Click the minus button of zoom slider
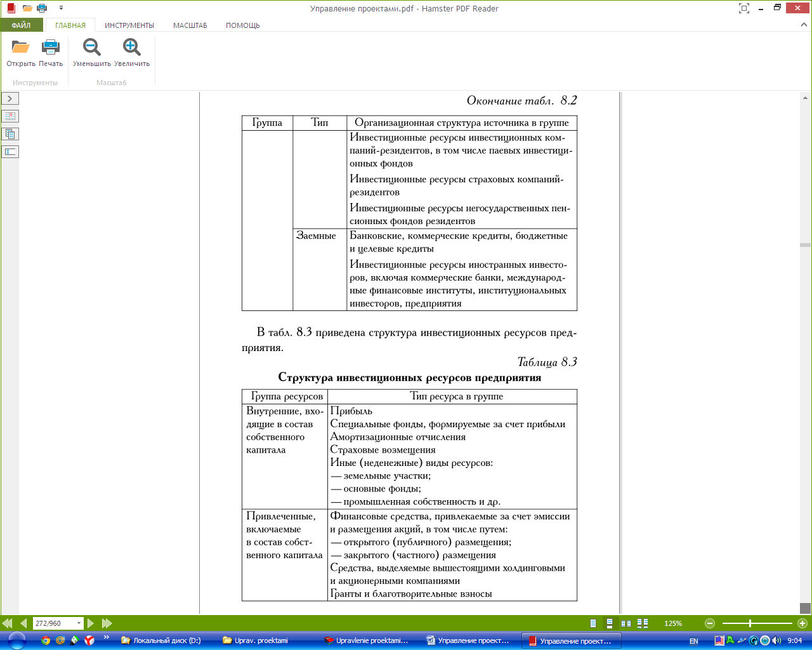The width and height of the screenshot is (812, 650). coord(710,623)
